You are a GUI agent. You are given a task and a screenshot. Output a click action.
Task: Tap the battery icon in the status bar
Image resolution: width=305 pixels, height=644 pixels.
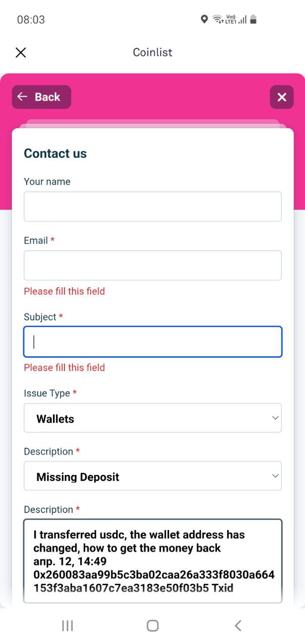tap(253, 20)
